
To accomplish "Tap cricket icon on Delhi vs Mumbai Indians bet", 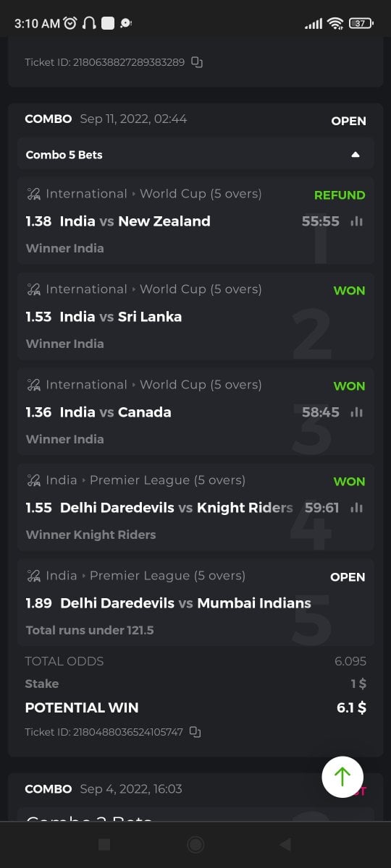I will tap(33, 576).
